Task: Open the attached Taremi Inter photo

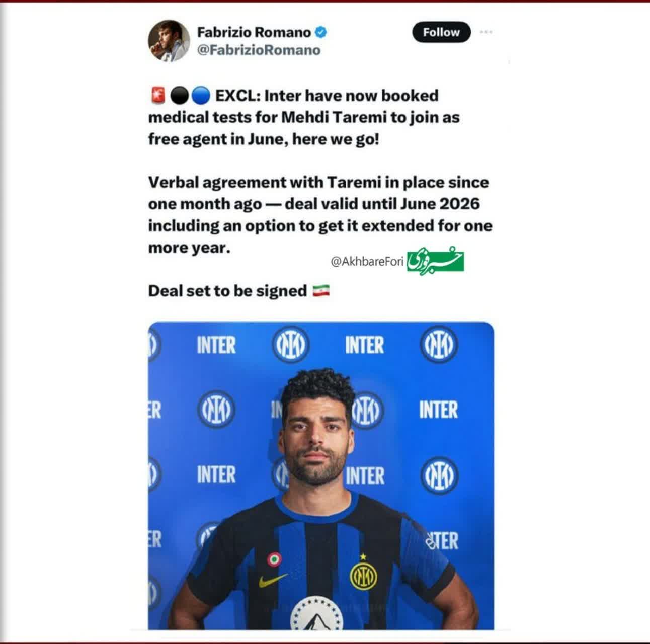Action: 321,475
